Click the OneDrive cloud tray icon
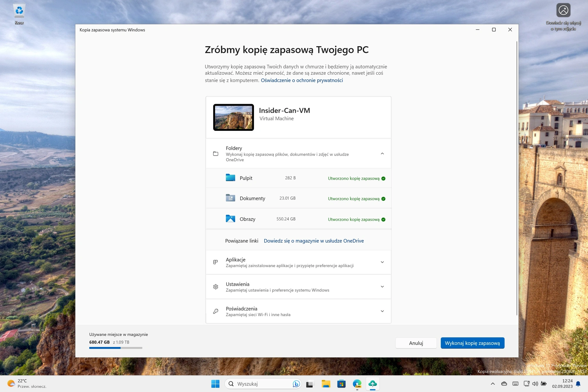The width and height of the screenshot is (588, 392). coord(504,384)
